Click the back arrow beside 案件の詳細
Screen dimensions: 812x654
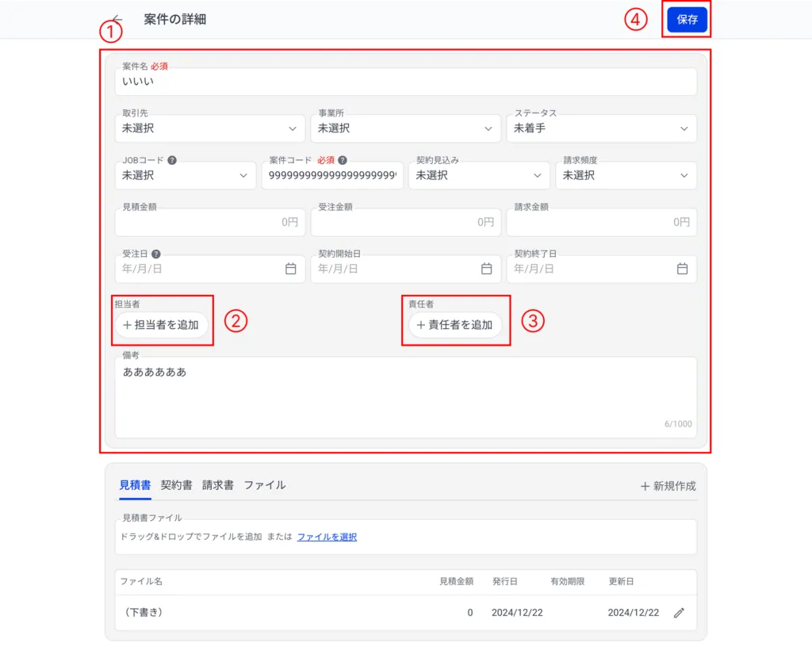pyautogui.click(x=117, y=19)
